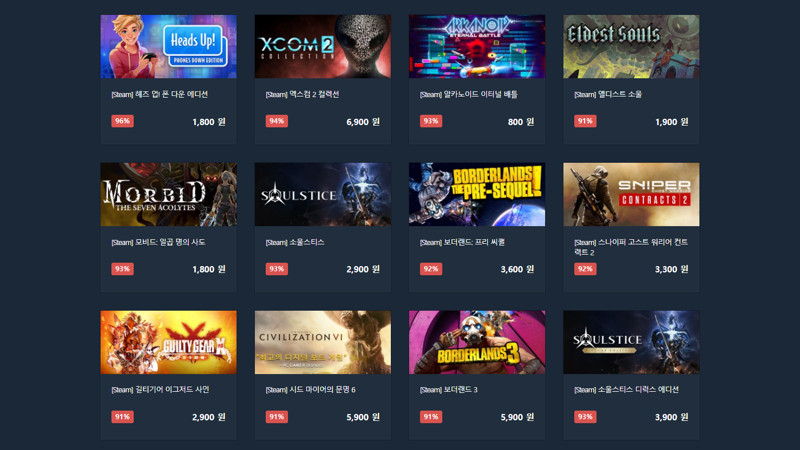Select the Borderlands 3 cover art
Image resolution: width=800 pixels, height=450 pixels.
[477, 342]
